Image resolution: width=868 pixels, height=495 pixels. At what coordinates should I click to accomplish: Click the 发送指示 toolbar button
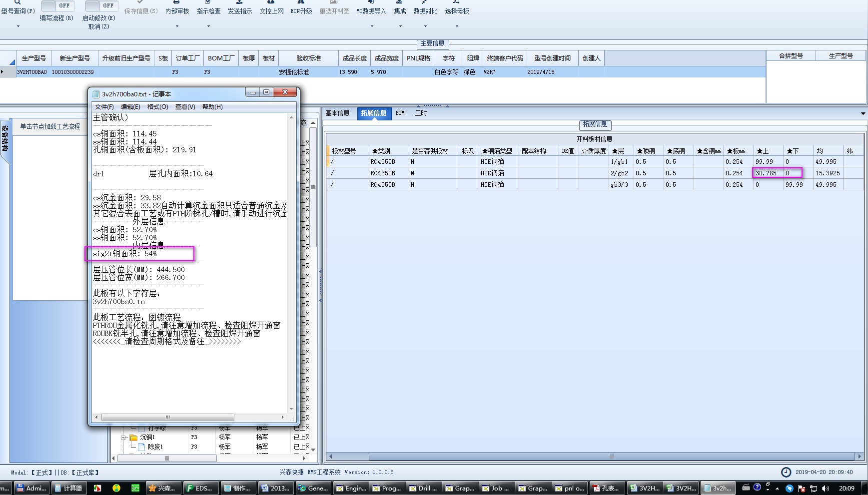pyautogui.click(x=240, y=7)
